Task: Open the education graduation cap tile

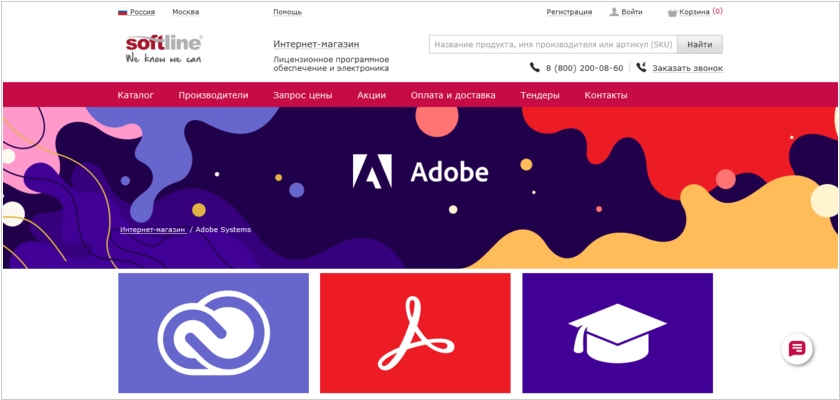Action: tap(618, 333)
